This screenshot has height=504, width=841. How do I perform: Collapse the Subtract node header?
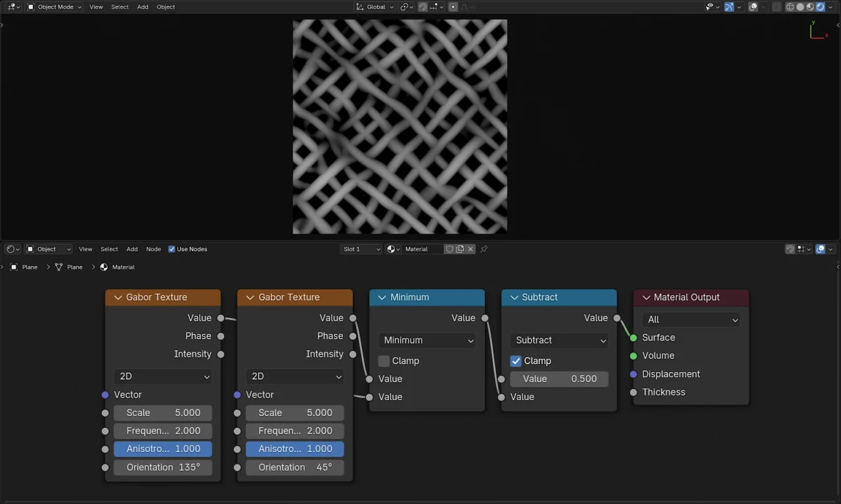pos(514,297)
